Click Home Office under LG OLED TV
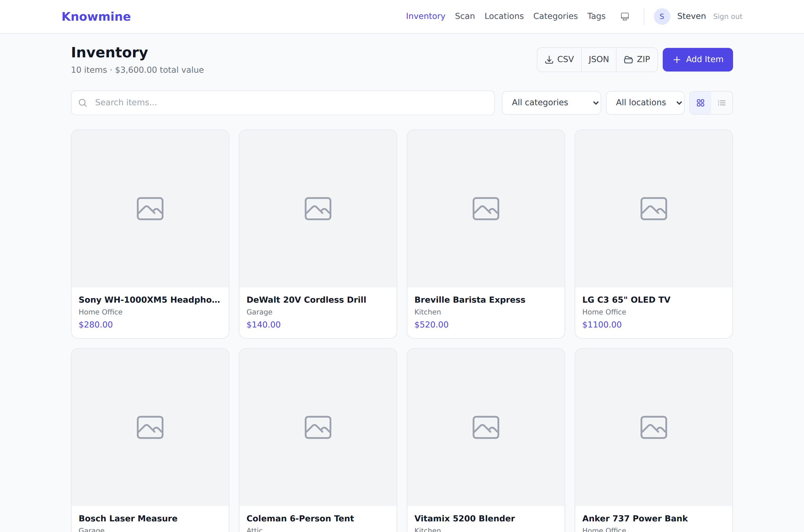This screenshot has width=804, height=532. pos(604,312)
